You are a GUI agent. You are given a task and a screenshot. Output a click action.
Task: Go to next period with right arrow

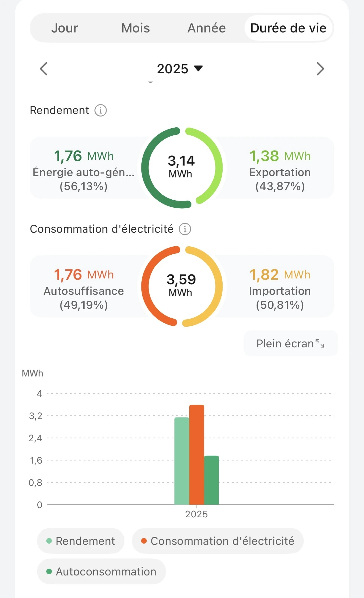(x=320, y=69)
